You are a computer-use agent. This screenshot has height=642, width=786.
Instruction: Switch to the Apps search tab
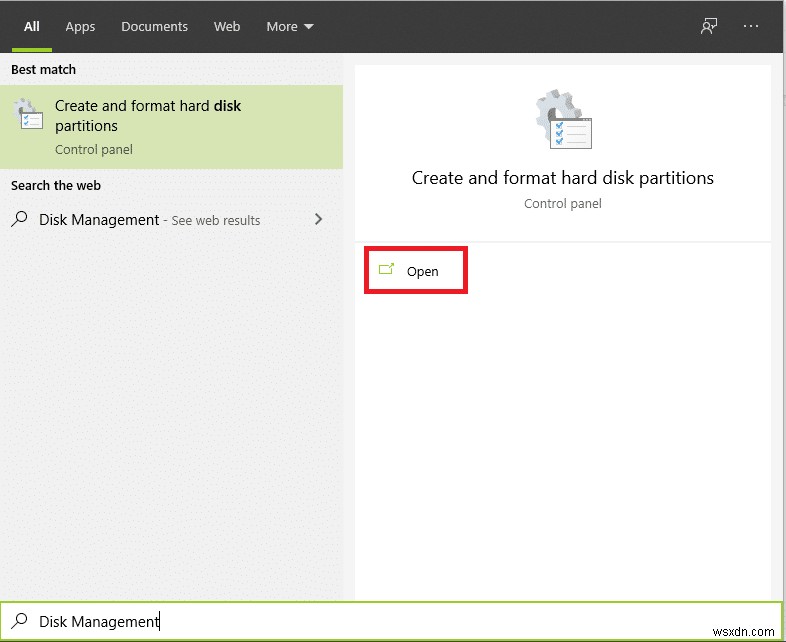pos(80,27)
